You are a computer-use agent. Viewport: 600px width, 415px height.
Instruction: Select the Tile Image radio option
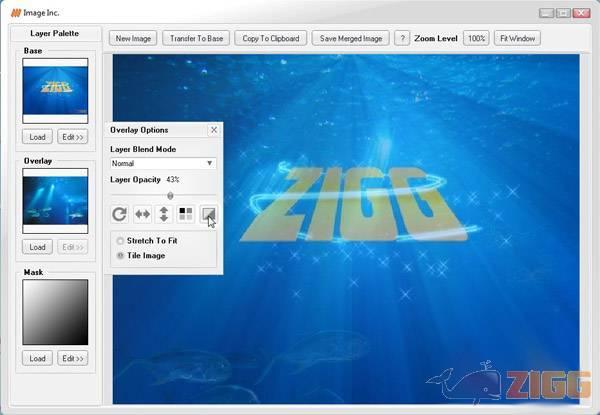120,256
